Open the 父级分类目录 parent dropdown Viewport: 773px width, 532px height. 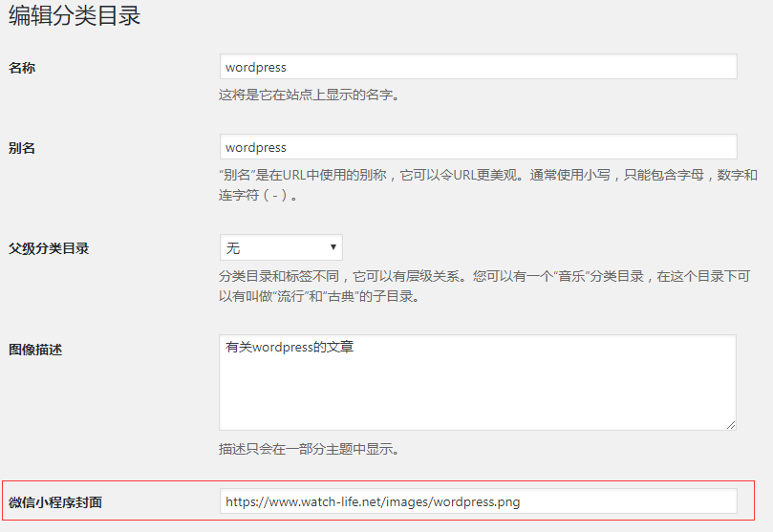tap(281, 247)
